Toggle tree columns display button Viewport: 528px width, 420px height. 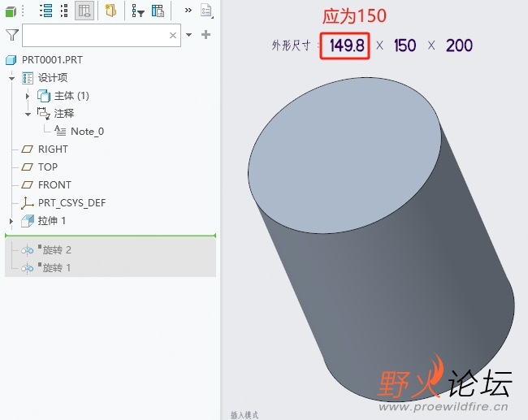(x=84, y=11)
